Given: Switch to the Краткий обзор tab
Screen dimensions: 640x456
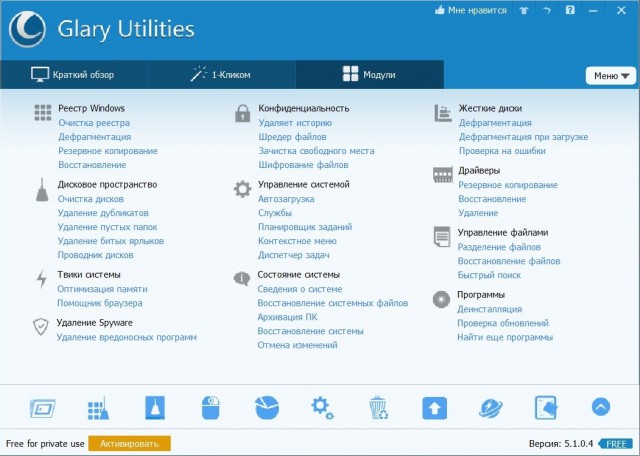Looking at the screenshot, I should point(73,75).
